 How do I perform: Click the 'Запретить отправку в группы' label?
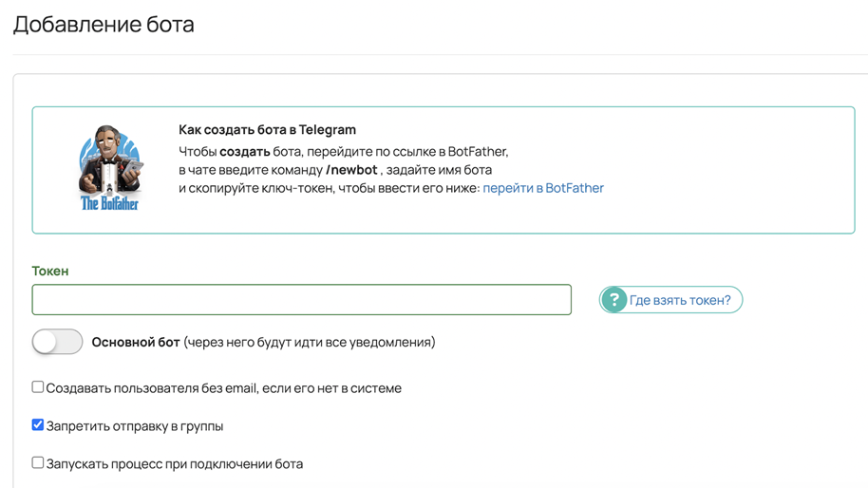135,426
